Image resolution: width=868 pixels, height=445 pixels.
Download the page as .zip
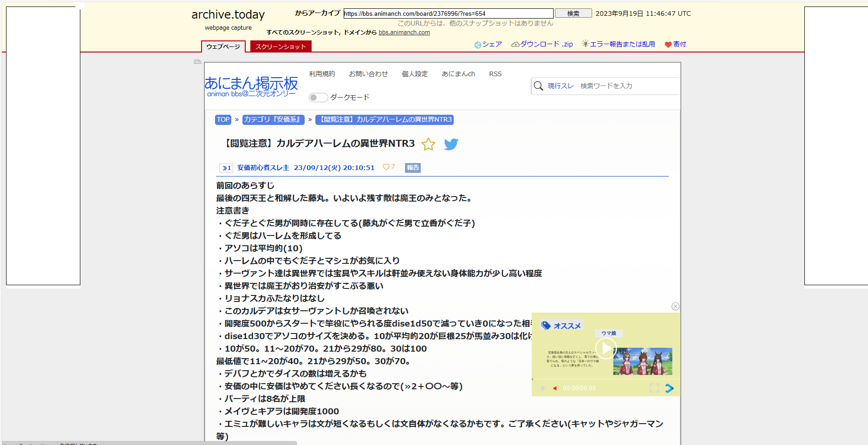tap(542, 44)
